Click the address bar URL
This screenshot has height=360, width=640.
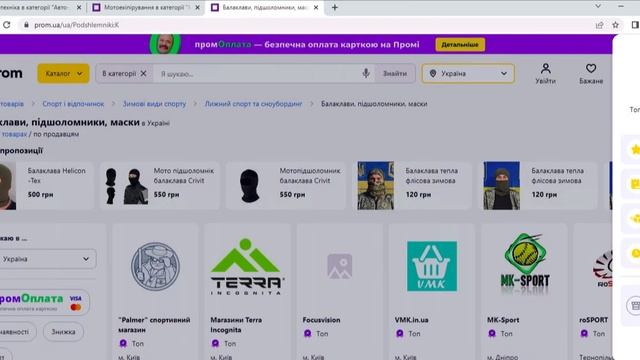click(77, 25)
